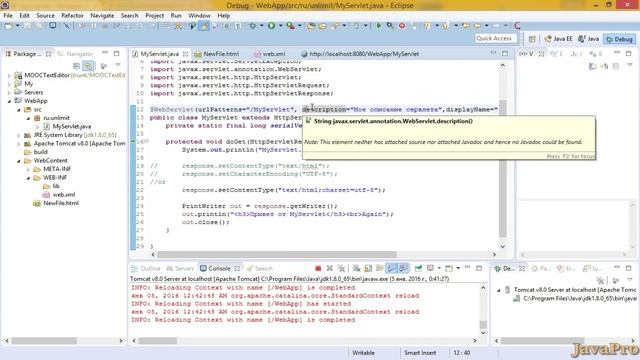Open the Refactor menu
The image size is (640, 360).
(72, 16)
